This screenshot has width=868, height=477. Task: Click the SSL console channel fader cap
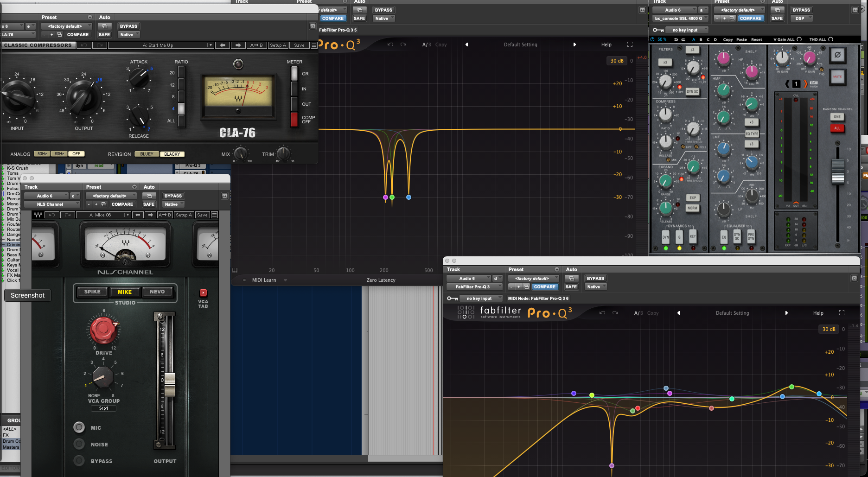click(x=837, y=171)
